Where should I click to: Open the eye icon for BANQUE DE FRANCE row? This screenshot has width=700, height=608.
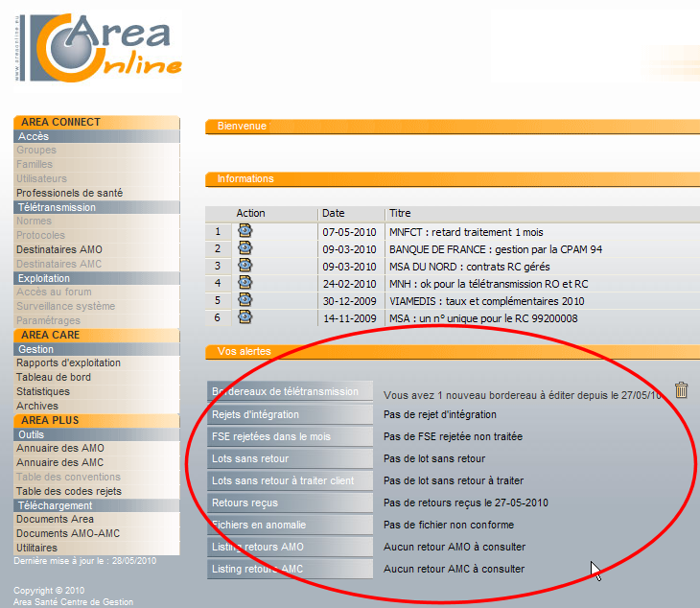(x=245, y=247)
